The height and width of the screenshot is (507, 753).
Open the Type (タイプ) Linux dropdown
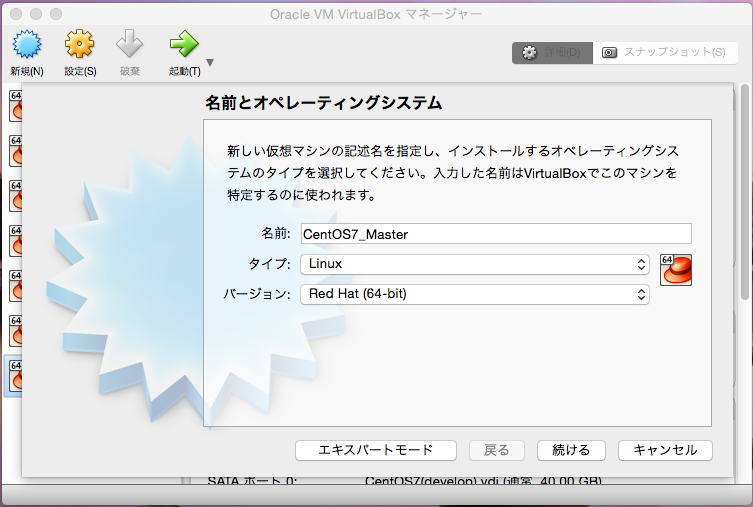click(x=475, y=264)
